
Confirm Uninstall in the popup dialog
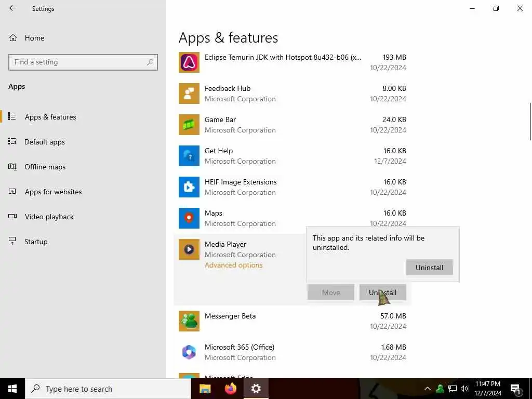429,268
